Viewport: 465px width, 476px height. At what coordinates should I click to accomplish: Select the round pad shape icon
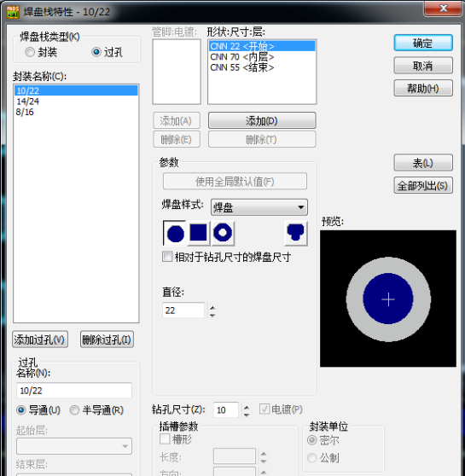[x=175, y=233]
